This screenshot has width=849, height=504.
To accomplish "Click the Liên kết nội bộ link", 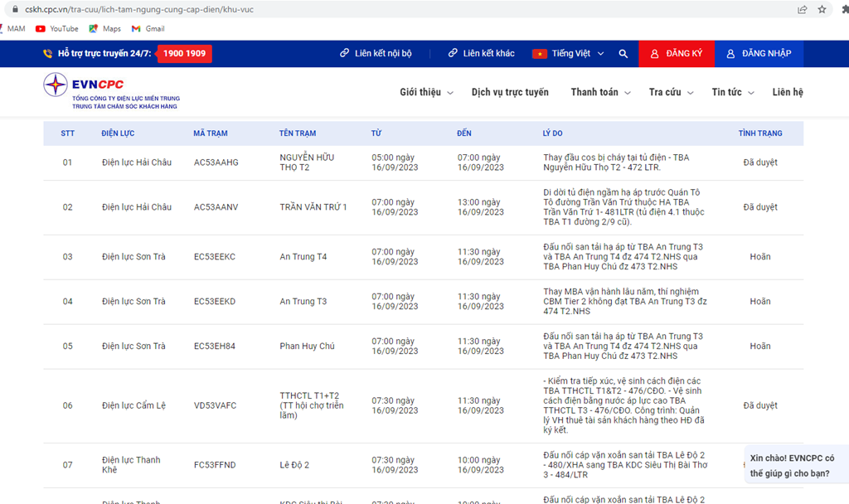I will (376, 54).
